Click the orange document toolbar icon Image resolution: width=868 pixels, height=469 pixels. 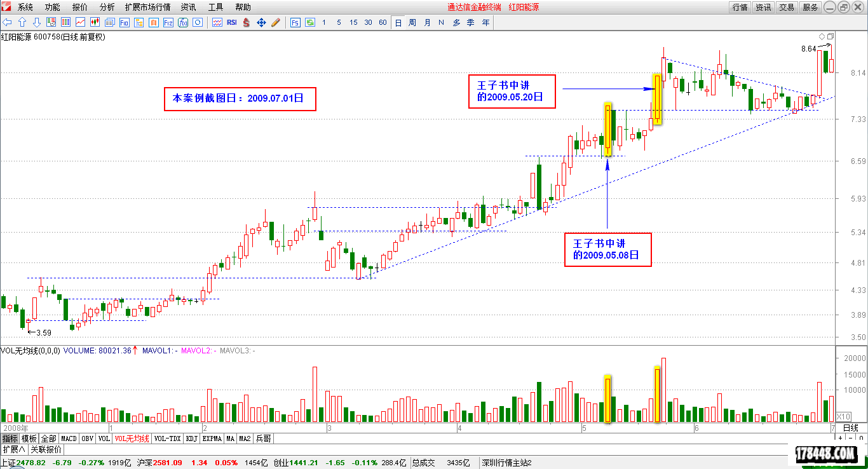153,22
